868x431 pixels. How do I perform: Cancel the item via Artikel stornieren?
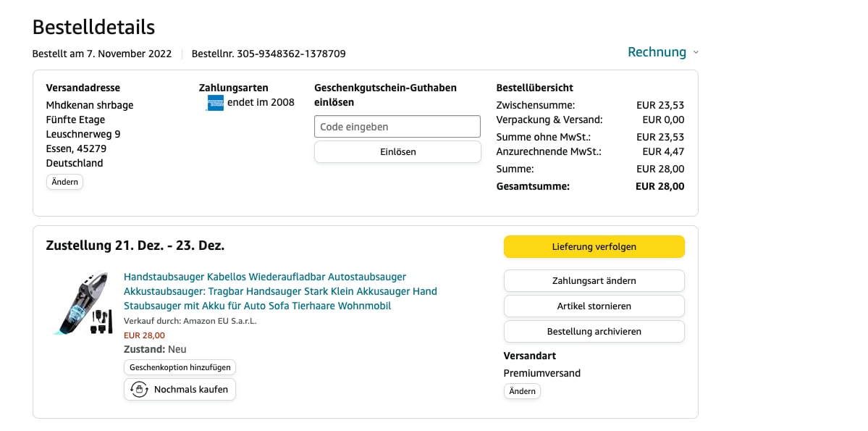coord(594,306)
